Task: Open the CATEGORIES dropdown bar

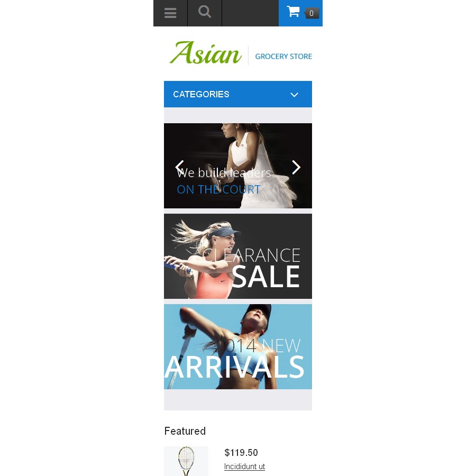Action: click(x=237, y=94)
